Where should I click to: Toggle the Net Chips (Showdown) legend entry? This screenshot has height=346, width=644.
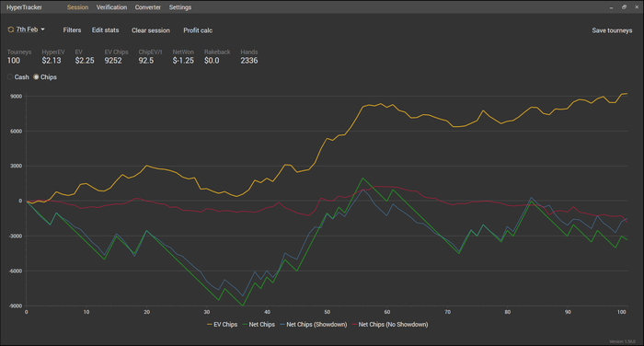point(314,325)
